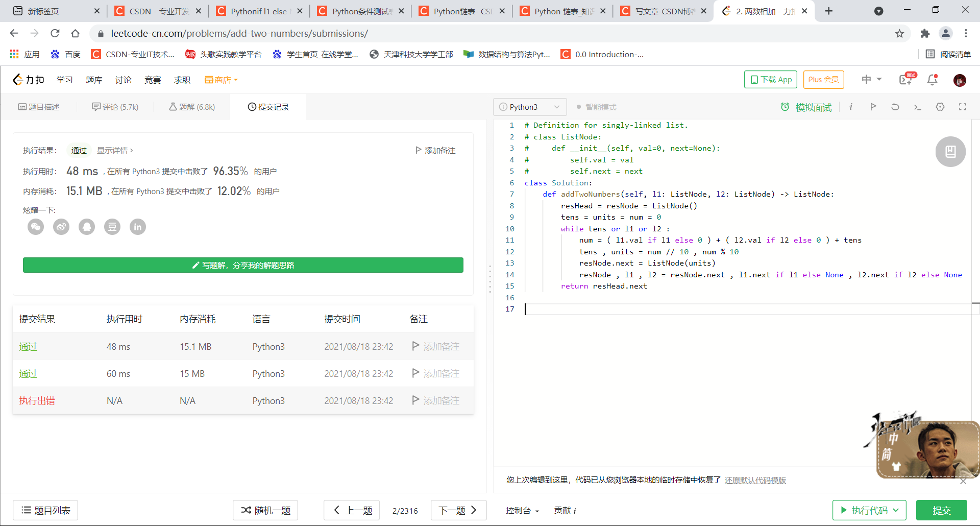The image size is (980, 526).
Task: Open the Python3 language dropdown
Action: pos(530,107)
